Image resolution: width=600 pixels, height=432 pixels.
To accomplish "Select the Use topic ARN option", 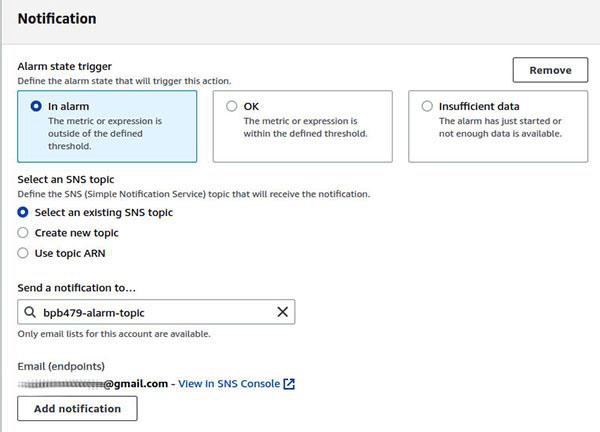I will pos(24,253).
